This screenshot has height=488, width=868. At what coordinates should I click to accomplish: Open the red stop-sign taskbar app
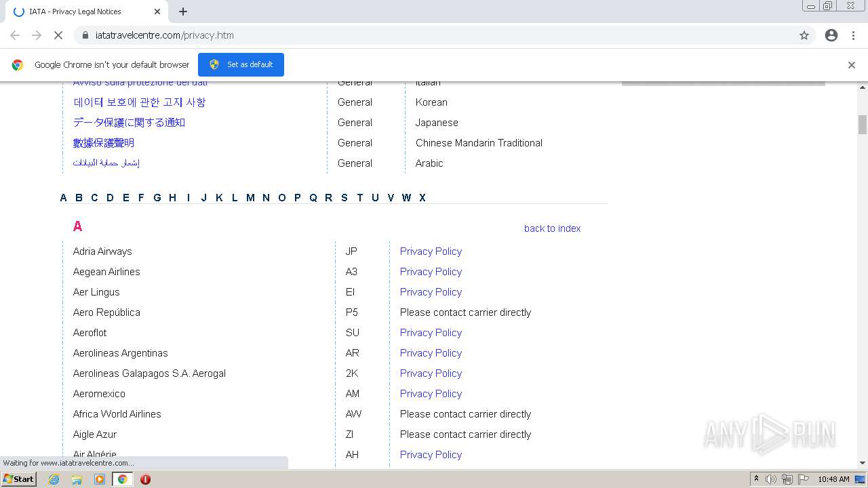(x=145, y=479)
